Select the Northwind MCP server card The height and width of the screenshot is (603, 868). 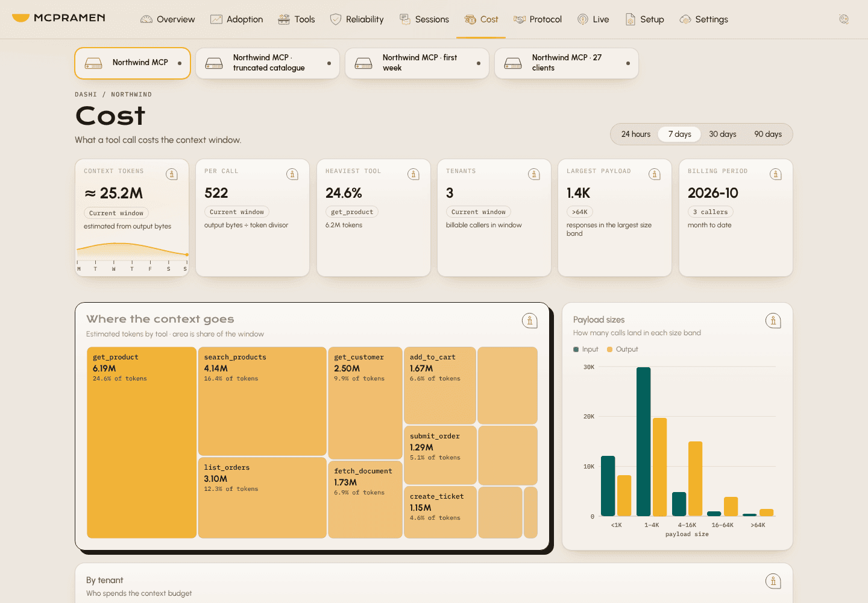pyautogui.click(x=133, y=63)
